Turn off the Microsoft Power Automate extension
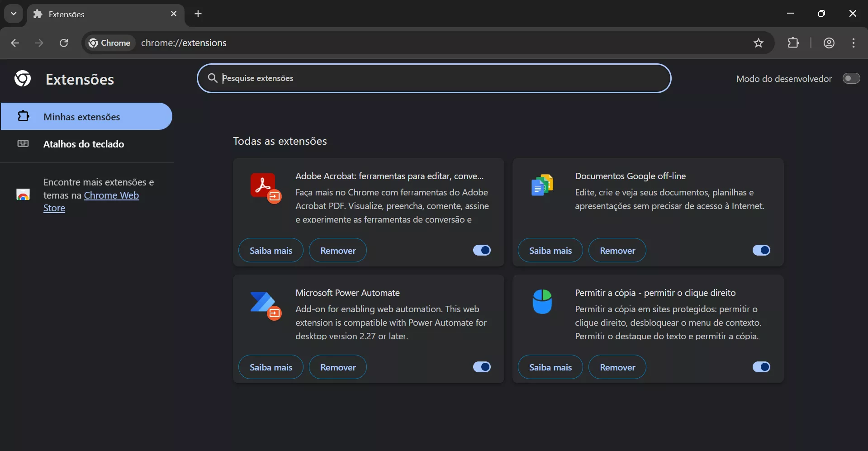Viewport: 868px width, 451px height. tap(481, 367)
